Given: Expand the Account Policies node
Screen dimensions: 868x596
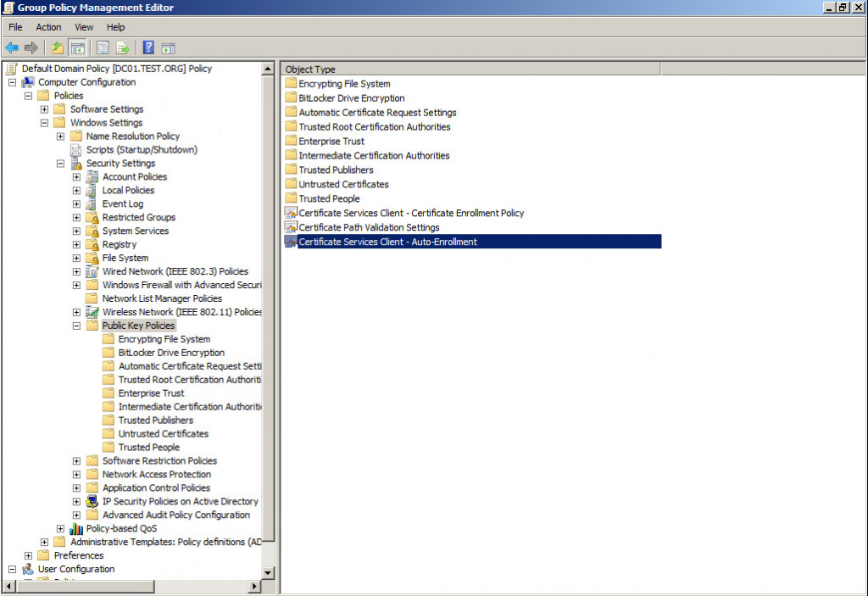Looking at the screenshot, I should (77, 177).
